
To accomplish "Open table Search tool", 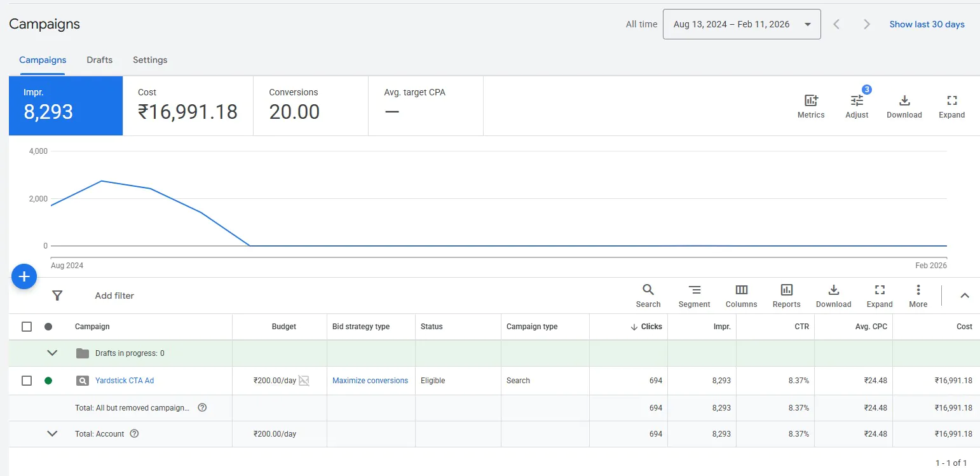I will [648, 296].
